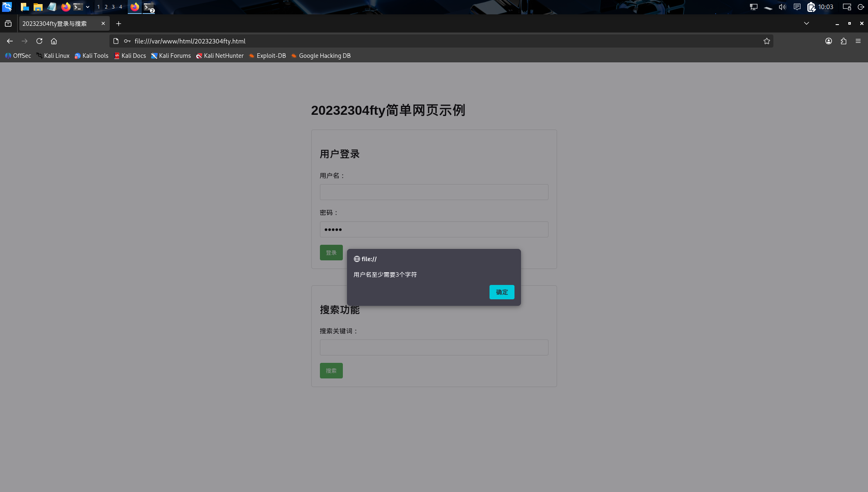Open the Firefox application menu
Image resolution: width=868 pixels, height=492 pixels.
pos(858,41)
